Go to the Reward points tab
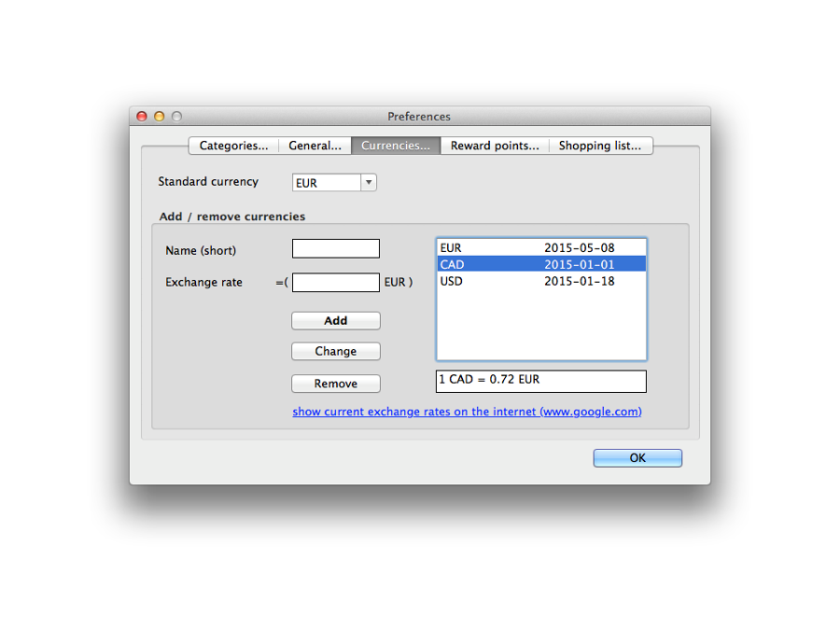This screenshot has width=840, height=630. point(495,146)
